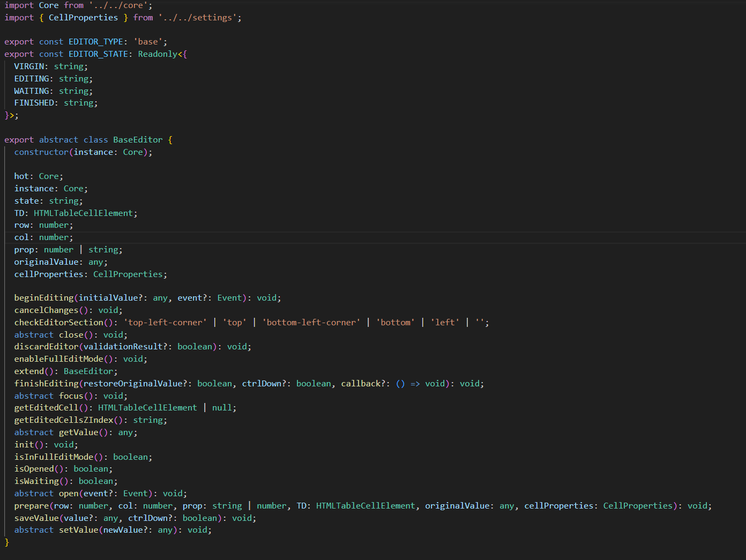Viewport: 746px width, 560px height.
Task: Click the originalValue property name
Action: point(47,262)
